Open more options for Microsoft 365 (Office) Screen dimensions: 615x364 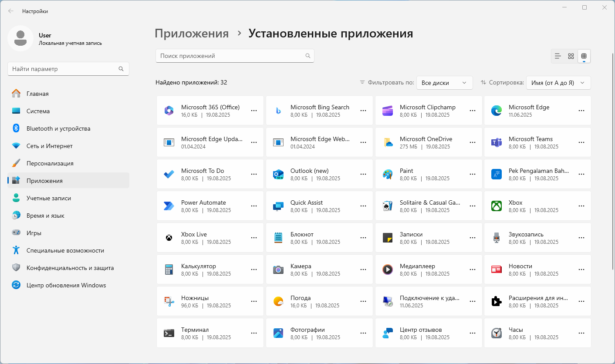pos(254,111)
